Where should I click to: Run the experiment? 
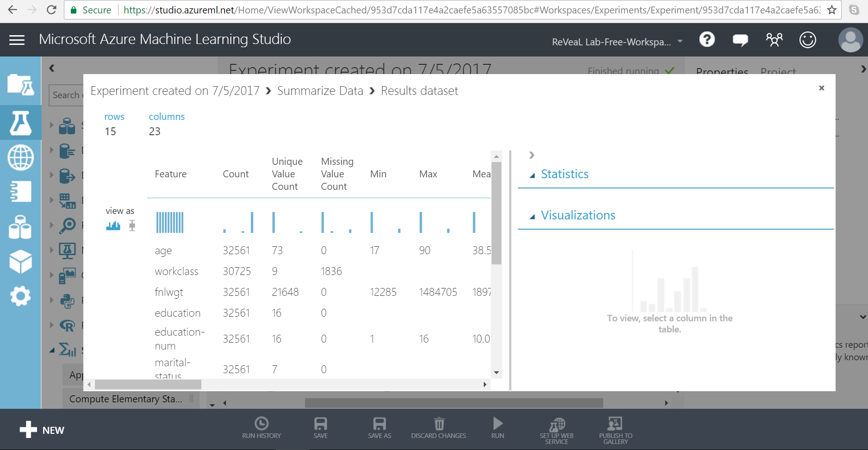pos(498,428)
